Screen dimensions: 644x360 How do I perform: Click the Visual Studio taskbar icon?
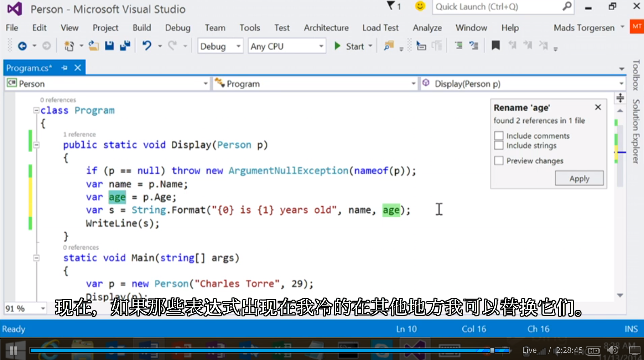tap(414, 350)
